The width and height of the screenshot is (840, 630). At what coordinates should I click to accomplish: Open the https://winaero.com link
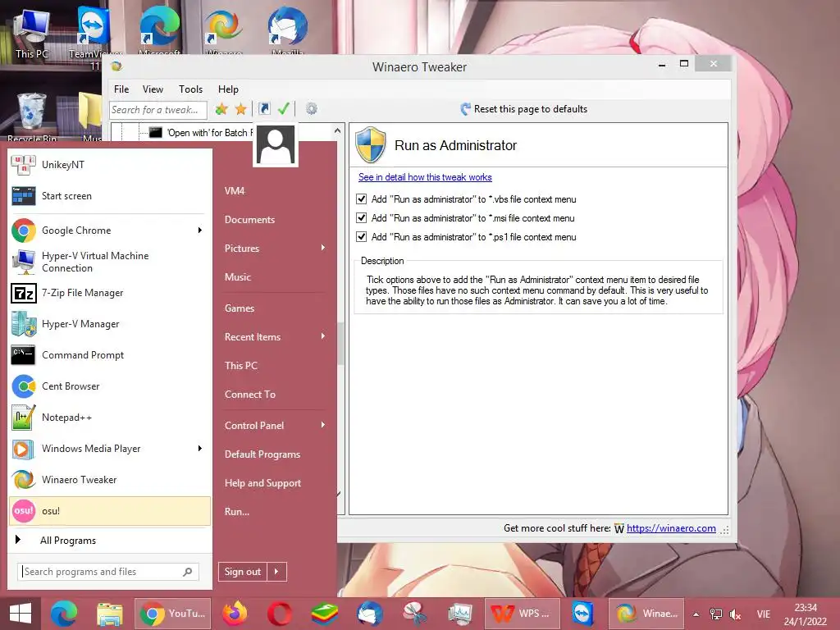click(671, 528)
